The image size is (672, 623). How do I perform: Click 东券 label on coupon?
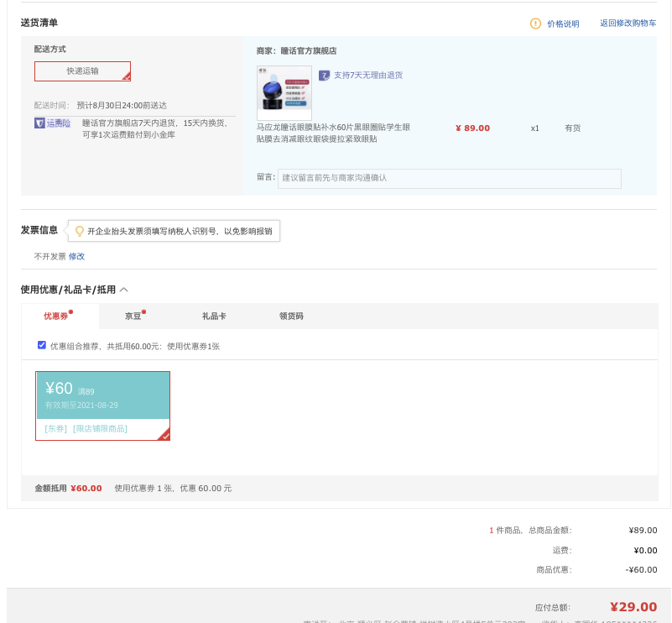[55, 429]
